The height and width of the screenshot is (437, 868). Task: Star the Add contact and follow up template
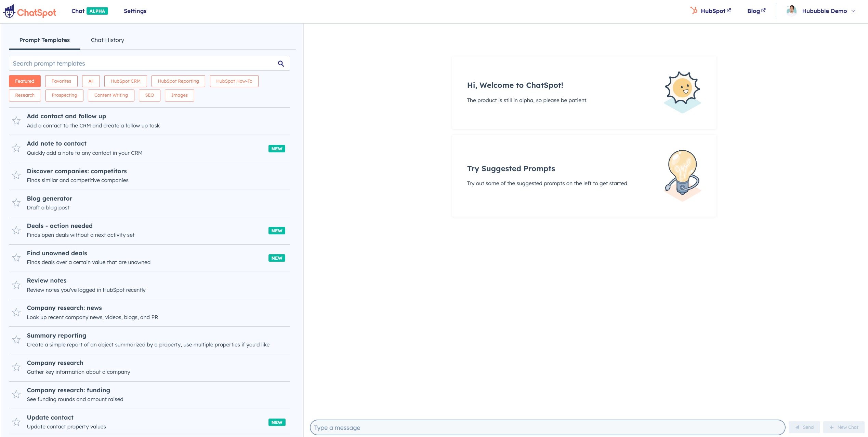pos(16,121)
